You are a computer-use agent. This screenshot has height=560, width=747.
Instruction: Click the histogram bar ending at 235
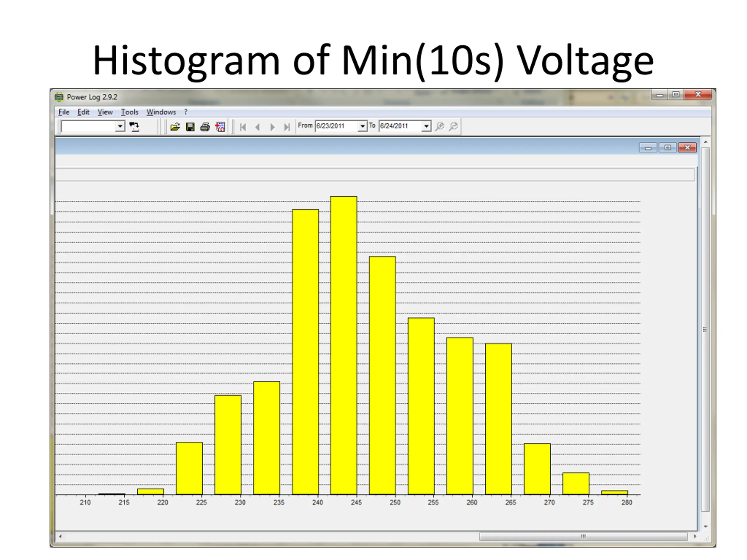pyautogui.click(x=266, y=438)
